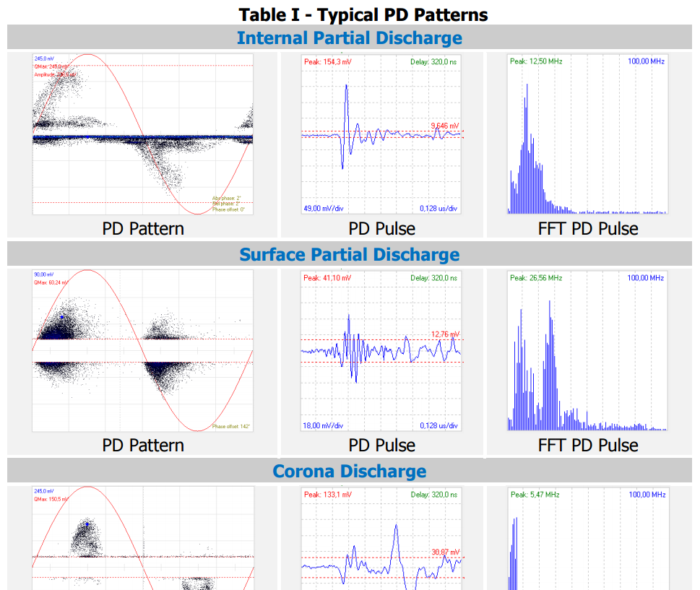Click the 'Peak: 41,10 mV' label
The image size is (700, 590).
tap(327, 278)
